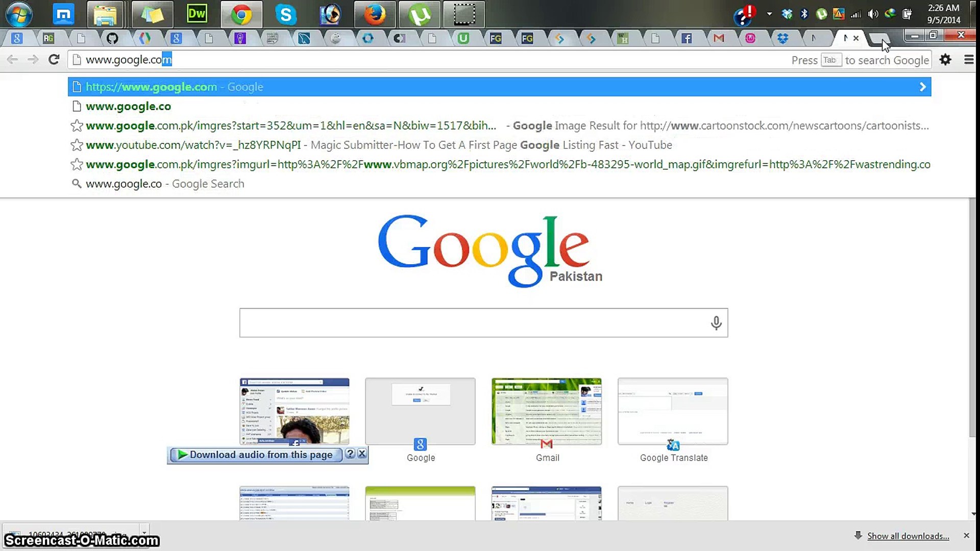
Task: Open the Dropbox browser tab
Action: point(782,38)
